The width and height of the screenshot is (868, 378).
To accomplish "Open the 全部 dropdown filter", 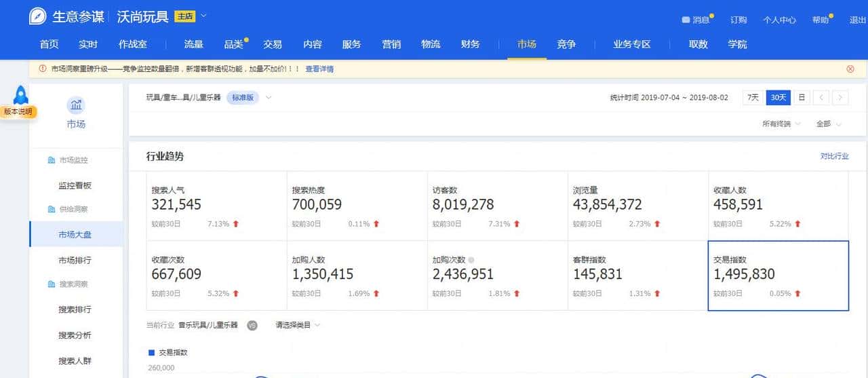I will (829, 124).
